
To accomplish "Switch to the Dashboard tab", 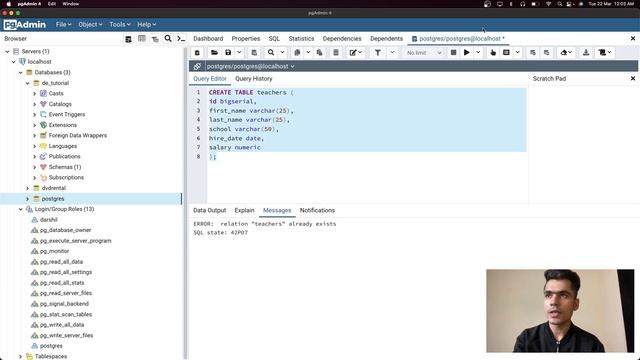I will pos(208,38).
